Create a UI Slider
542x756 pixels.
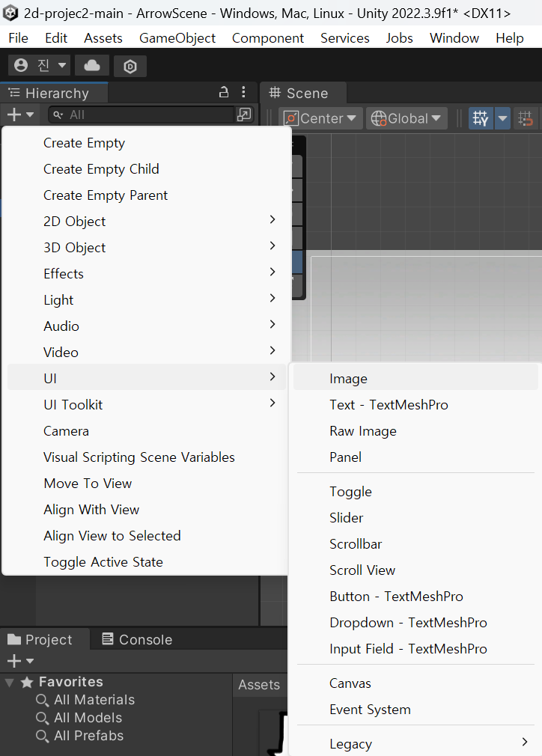tap(415, 518)
